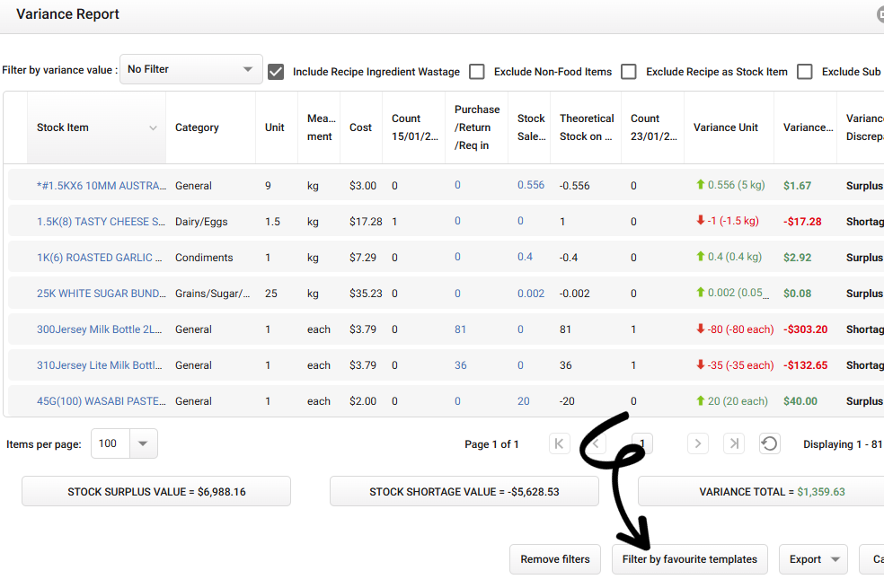Check Exclude Recipe as Stock Item

pos(628,72)
